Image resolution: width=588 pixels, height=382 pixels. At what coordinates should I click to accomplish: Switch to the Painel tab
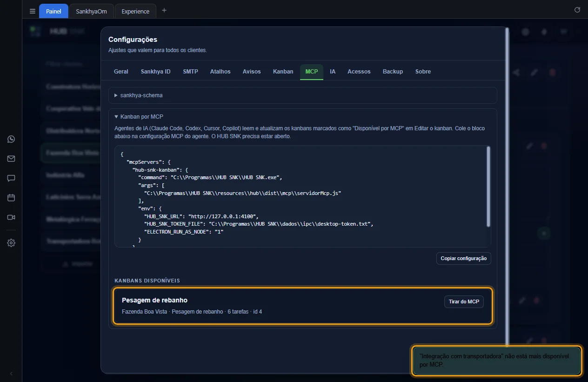(53, 11)
